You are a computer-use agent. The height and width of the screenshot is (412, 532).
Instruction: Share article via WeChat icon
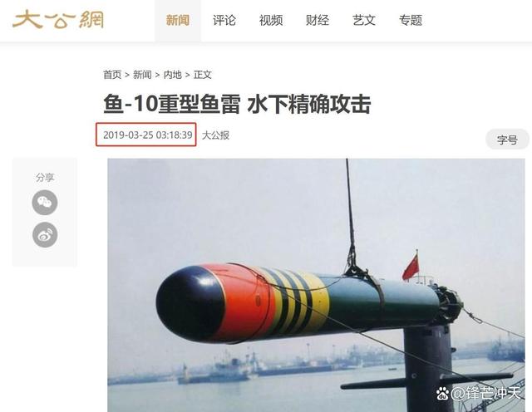point(45,203)
